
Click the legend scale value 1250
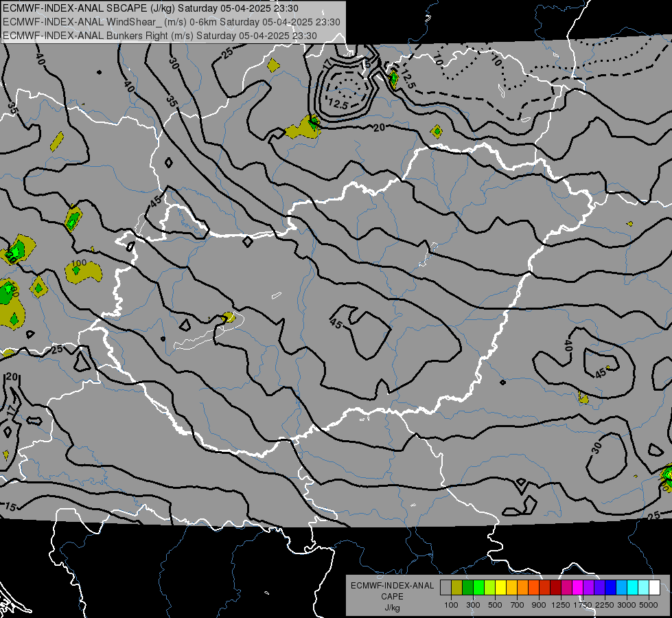[x=561, y=605]
